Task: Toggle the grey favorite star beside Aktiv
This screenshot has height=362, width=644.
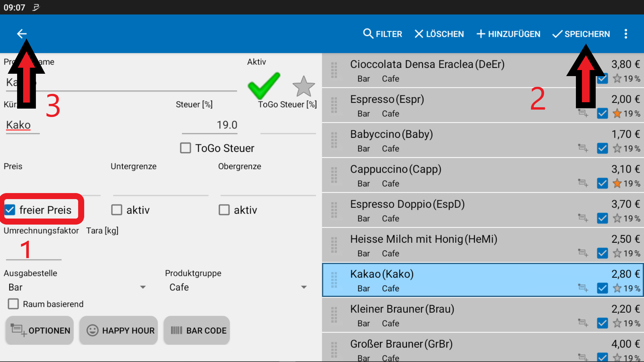Action: tap(304, 86)
